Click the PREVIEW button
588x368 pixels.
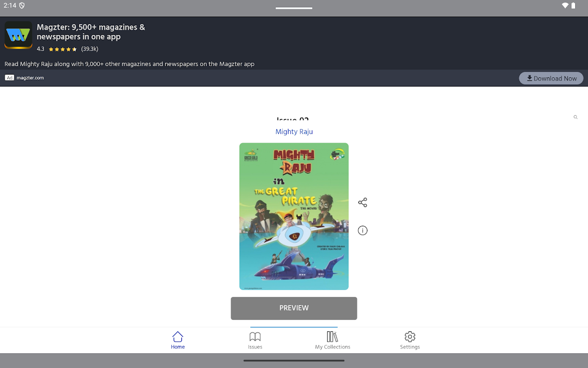click(x=294, y=308)
